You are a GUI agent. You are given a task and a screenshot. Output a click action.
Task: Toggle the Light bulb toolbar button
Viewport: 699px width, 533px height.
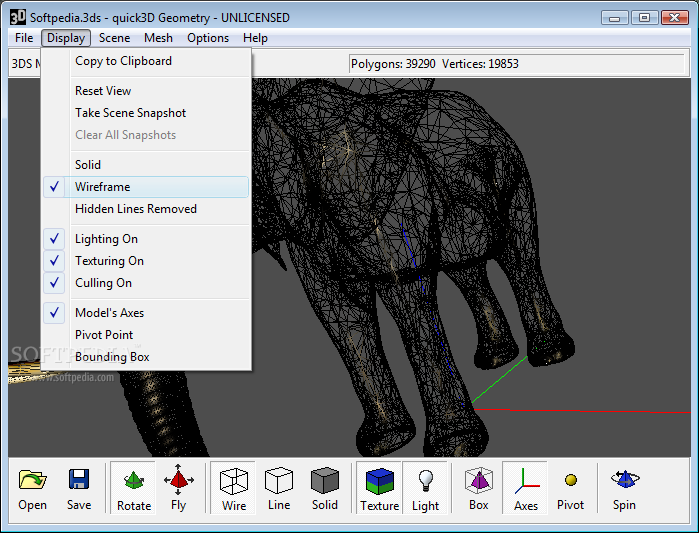point(425,488)
